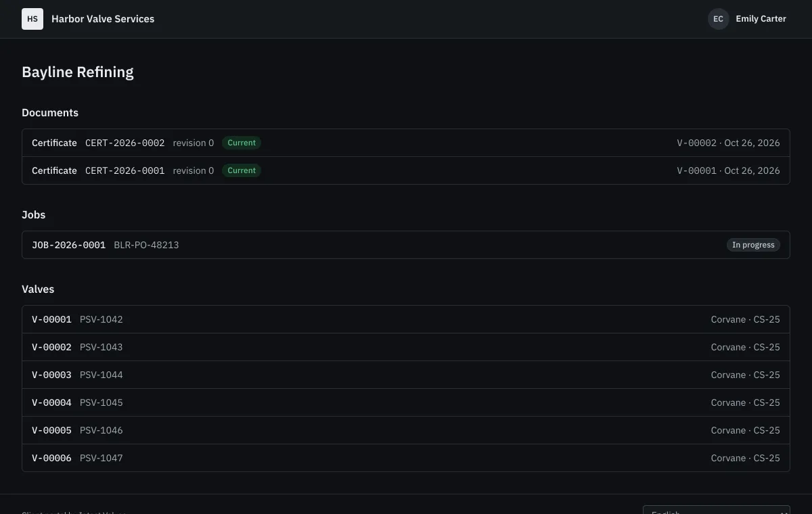Screen dimensions: 812x514
Task: Click Corvane · CS-25 in V-00003 row
Action: click(x=745, y=375)
